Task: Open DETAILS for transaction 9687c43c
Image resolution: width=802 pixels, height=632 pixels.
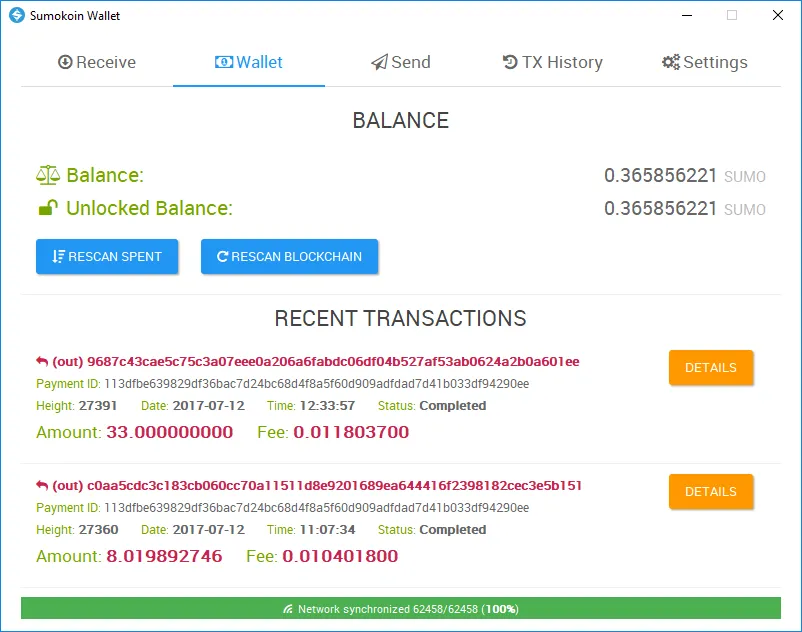Action: tap(711, 368)
